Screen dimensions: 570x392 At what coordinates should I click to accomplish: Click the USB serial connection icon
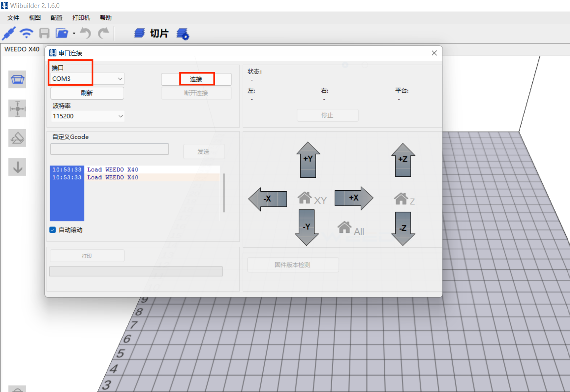coord(9,33)
